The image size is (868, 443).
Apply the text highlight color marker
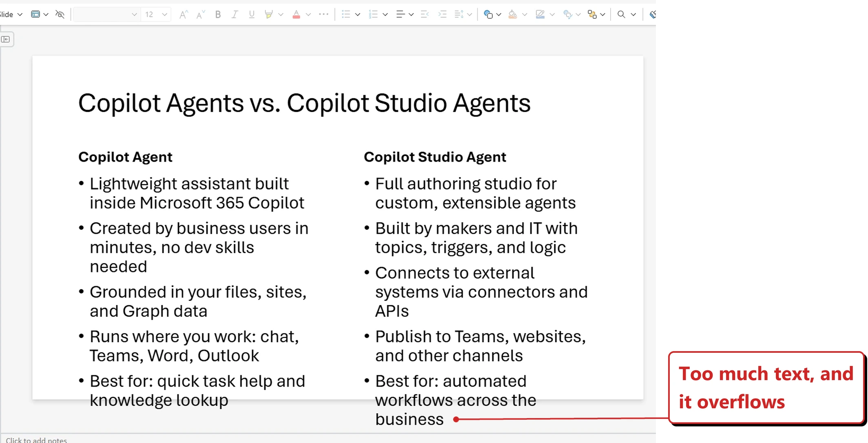[x=268, y=14]
